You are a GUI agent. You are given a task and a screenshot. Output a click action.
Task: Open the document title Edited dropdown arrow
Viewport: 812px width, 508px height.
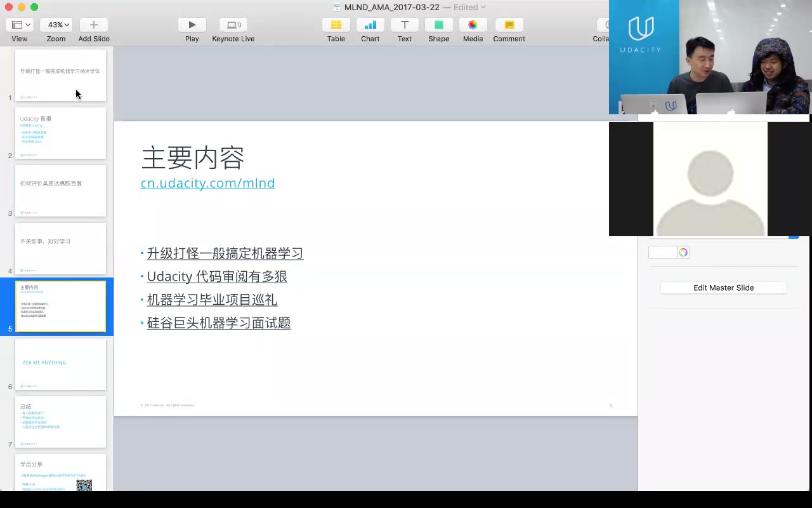coord(483,7)
